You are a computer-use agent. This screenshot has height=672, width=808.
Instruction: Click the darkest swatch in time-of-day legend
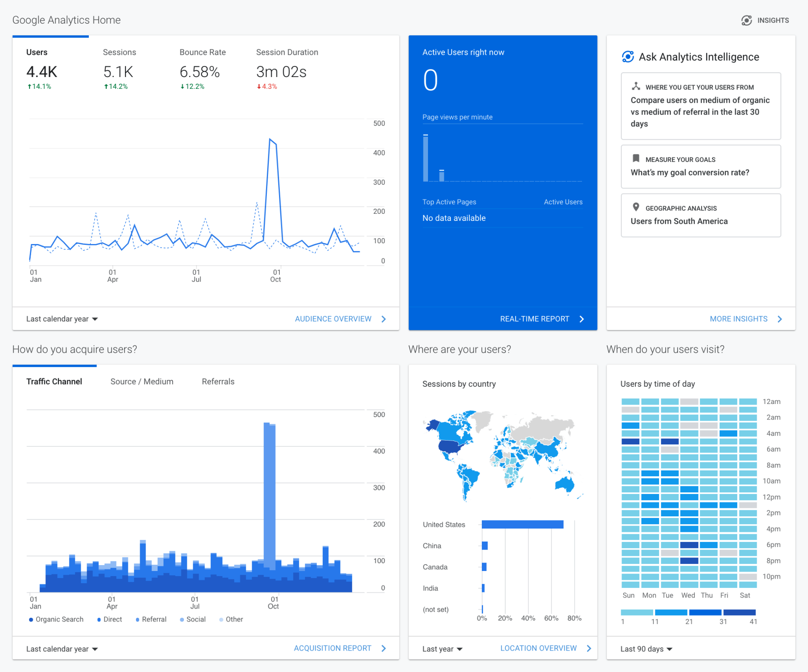click(x=739, y=613)
